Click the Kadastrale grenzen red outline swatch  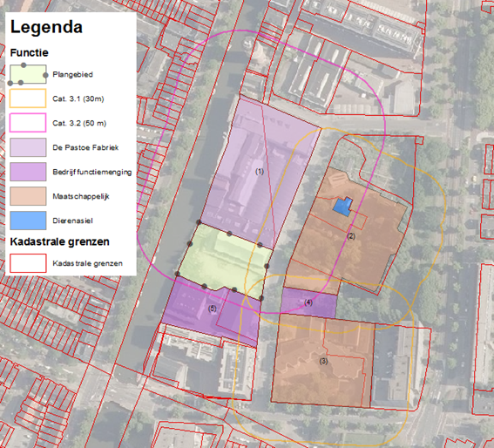coord(28,263)
